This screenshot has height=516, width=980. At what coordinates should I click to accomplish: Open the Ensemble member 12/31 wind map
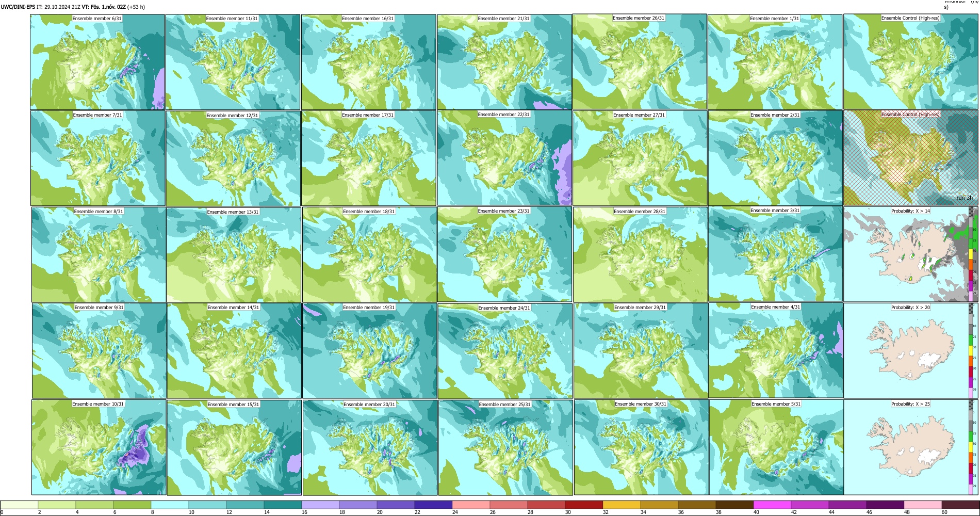233,158
